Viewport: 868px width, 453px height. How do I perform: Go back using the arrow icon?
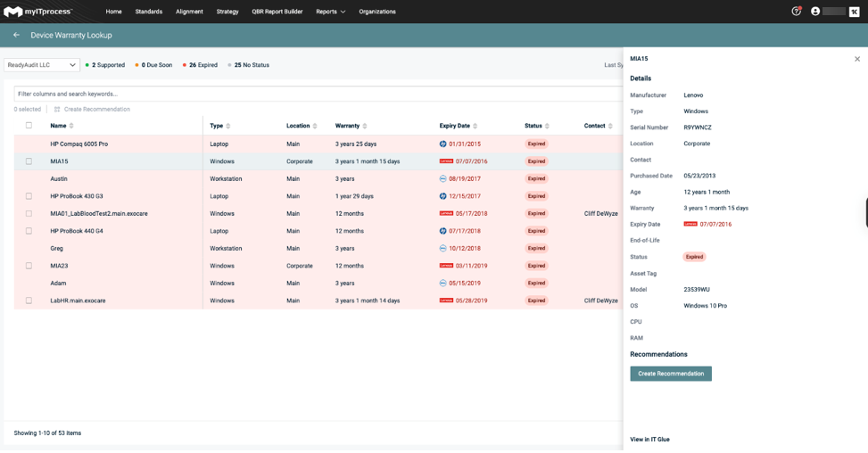[17, 35]
